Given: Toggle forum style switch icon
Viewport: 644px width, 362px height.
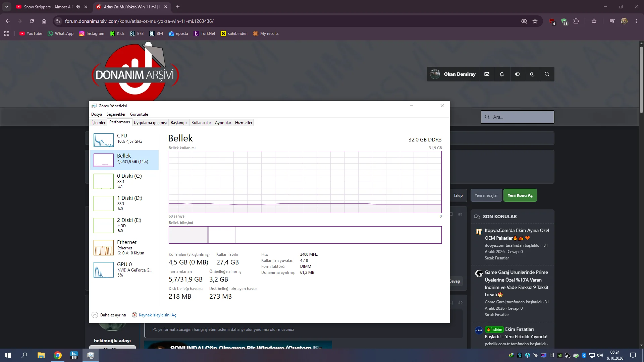Looking at the screenshot, I should (x=517, y=74).
